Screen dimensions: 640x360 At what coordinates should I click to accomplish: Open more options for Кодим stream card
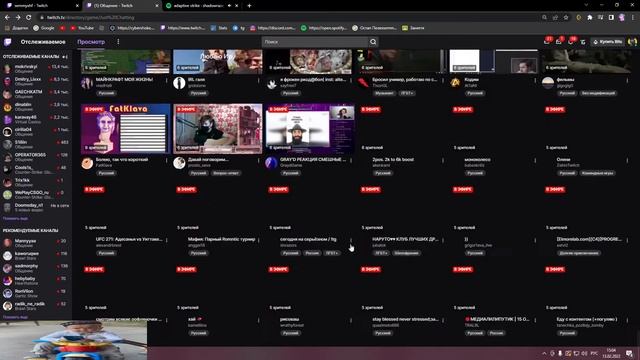click(x=535, y=80)
